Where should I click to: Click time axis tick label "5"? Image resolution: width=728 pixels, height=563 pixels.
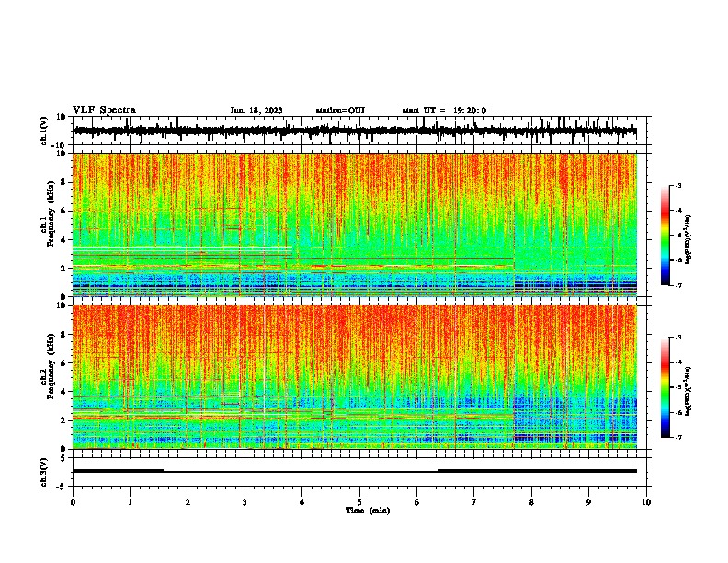point(359,502)
